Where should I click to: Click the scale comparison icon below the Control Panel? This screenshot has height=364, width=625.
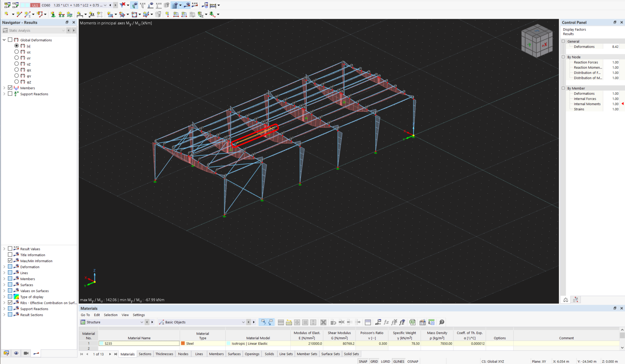coord(565,300)
